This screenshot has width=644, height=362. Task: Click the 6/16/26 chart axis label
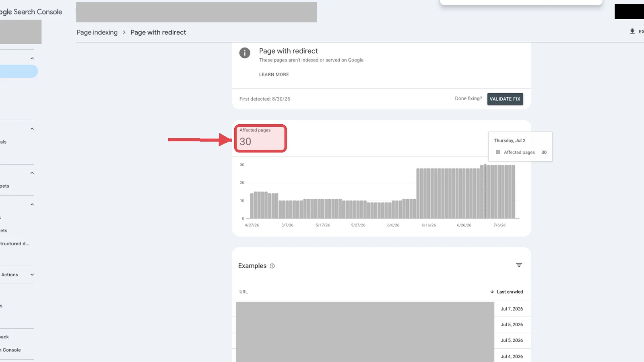tap(429, 225)
